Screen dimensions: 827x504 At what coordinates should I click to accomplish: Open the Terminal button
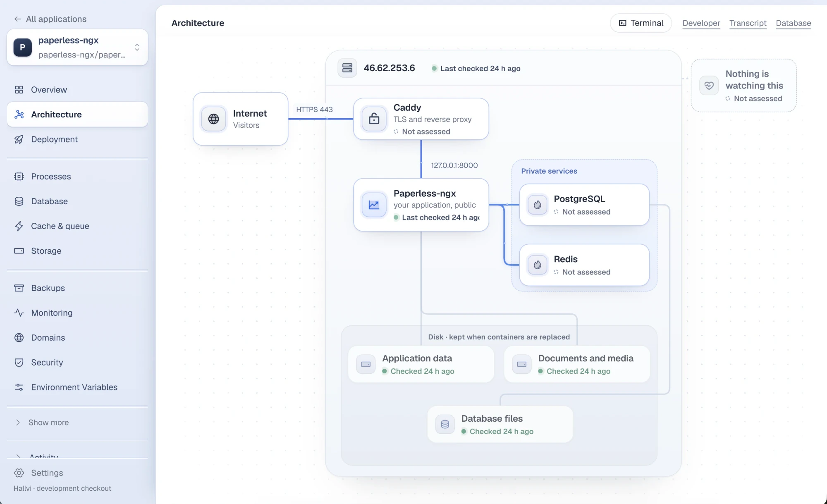pyautogui.click(x=641, y=23)
